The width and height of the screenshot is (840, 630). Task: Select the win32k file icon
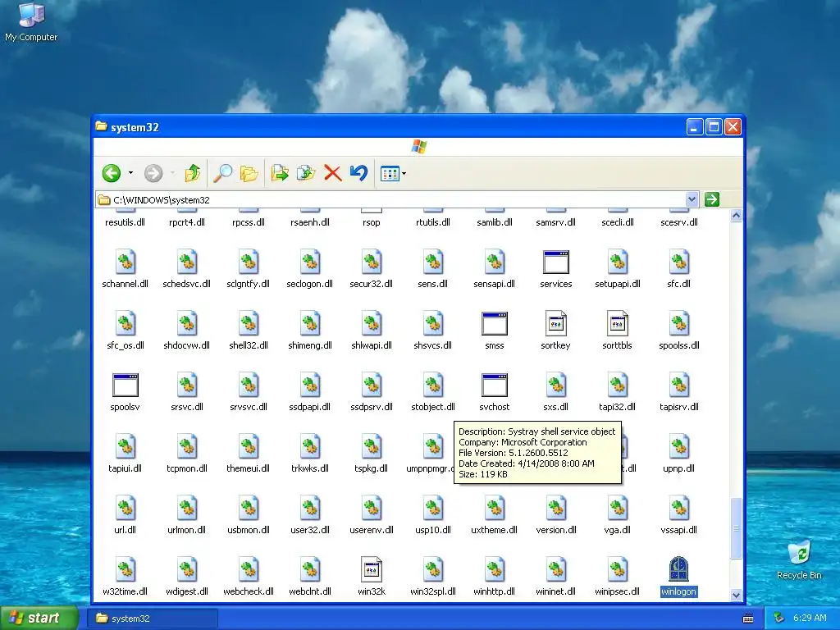(372, 569)
